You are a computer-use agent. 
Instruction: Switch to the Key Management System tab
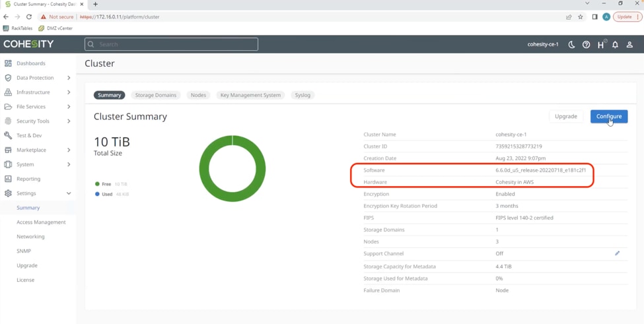[x=250, y=95]
